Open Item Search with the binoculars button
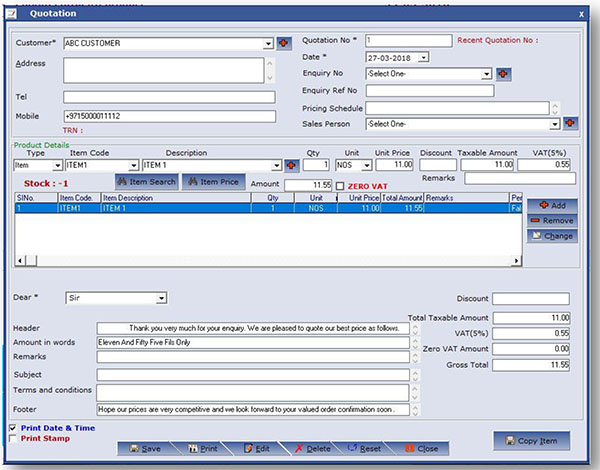Screen dimensions: 600x470 [x=146, y=181]
